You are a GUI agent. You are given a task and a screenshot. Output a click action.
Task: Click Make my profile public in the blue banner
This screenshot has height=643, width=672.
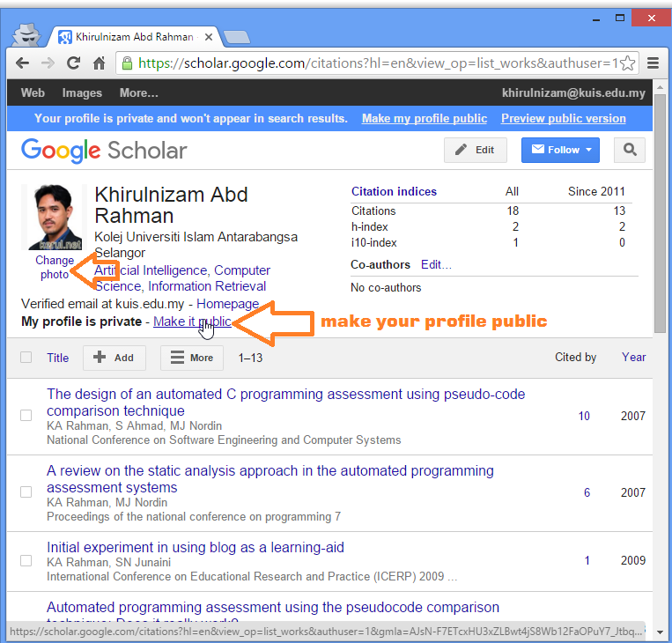coord(425,118)
